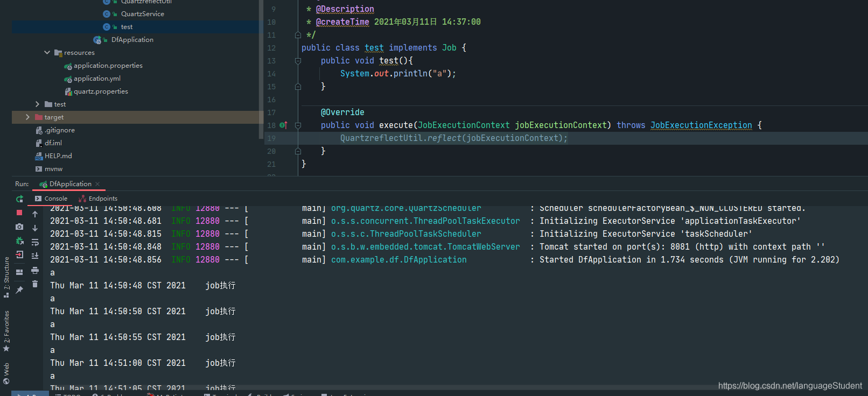Fold the closing brace at line 20
The image size is (868, 396).
[x=298, y=151]
